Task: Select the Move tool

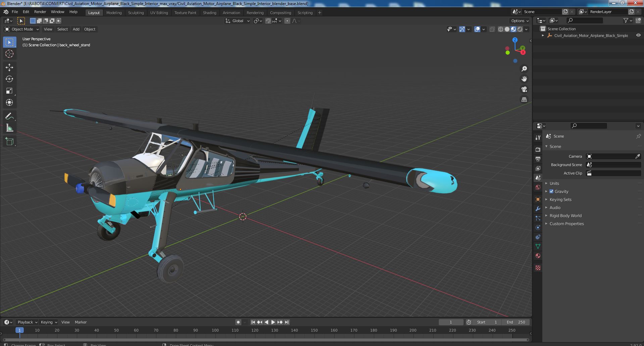Action: [x=9, y=67]
